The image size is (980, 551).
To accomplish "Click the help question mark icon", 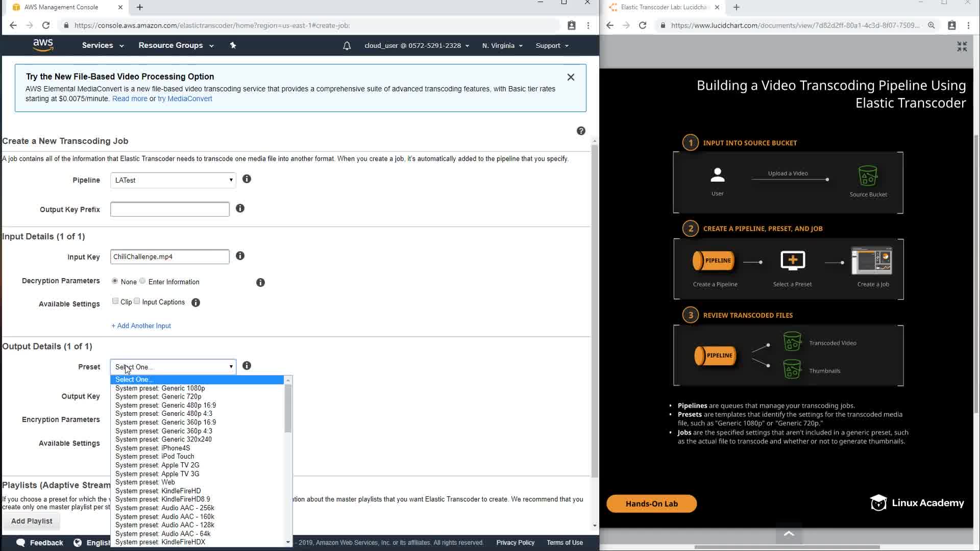I will click(581, 131).
